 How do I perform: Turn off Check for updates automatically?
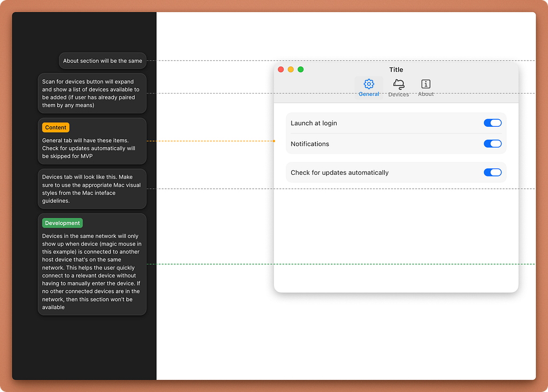point(492,172)
